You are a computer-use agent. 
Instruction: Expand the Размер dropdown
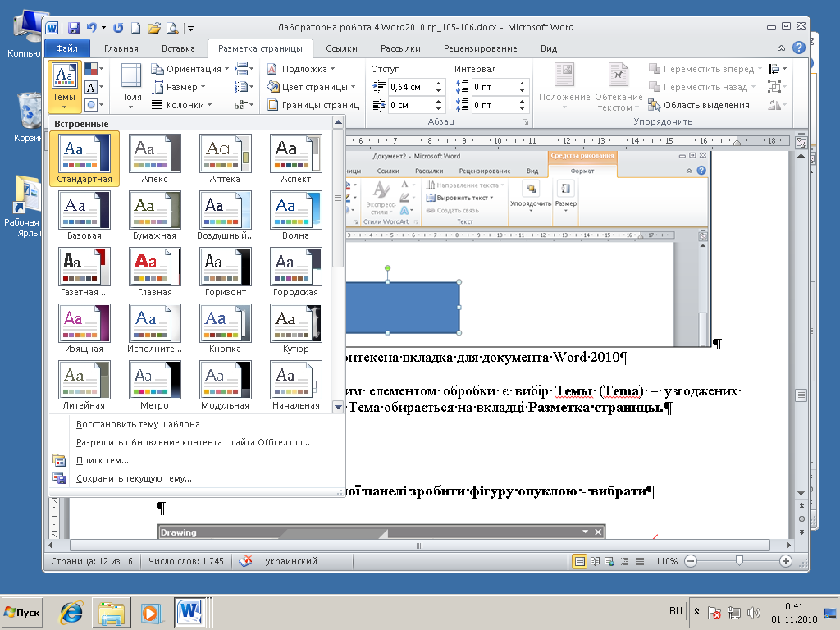pyautogui.click(x=178, y=87)
